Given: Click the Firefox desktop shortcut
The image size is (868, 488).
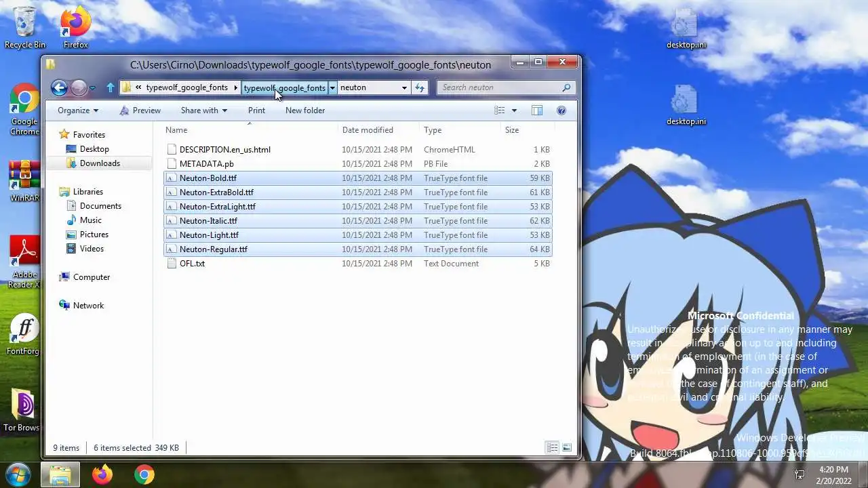Looking at the screenshot, I should (75, 28).
